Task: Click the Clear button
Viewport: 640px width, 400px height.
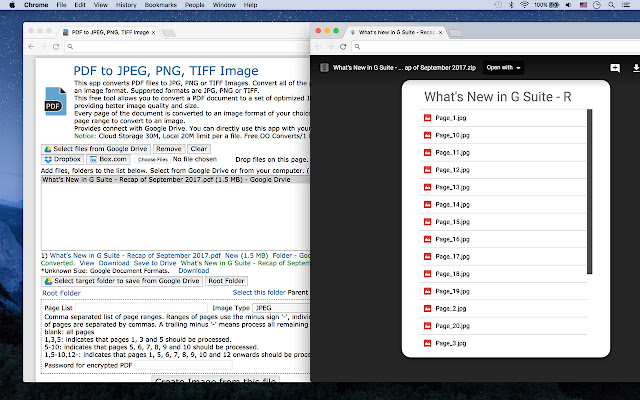Action: pos(199,149)
